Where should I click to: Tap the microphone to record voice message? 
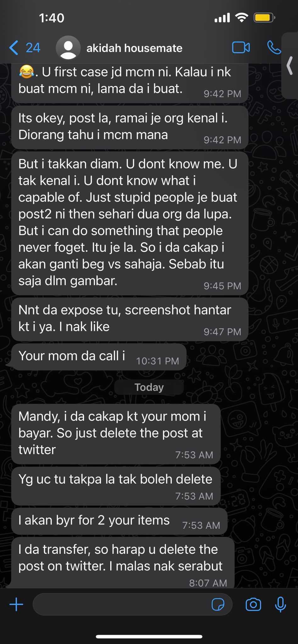[280, 604]
